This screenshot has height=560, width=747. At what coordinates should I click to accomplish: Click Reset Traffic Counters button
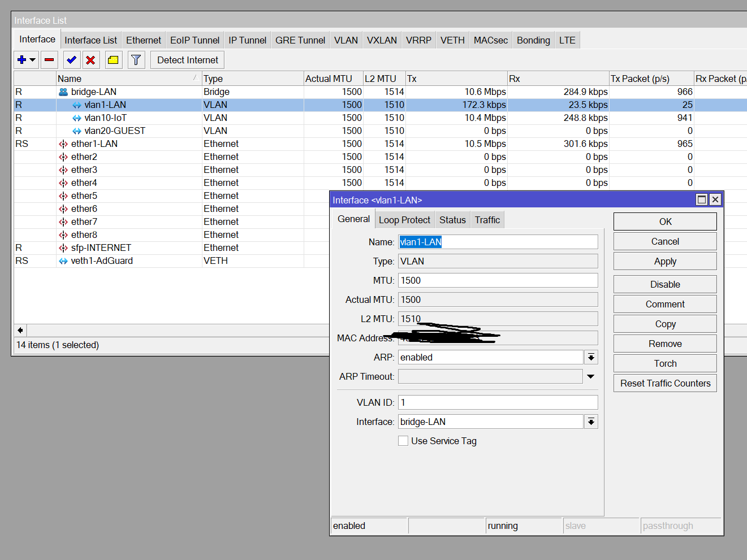tap(665, 383)
